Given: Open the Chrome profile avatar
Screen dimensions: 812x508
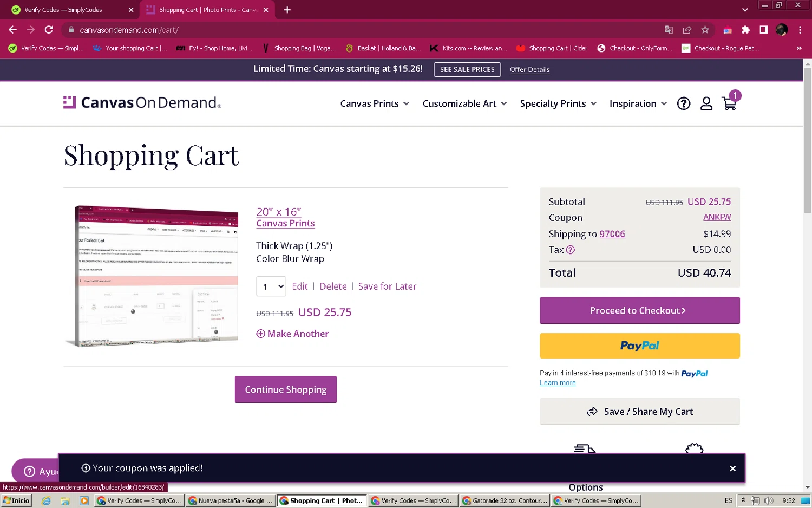Looking at the screenshot, I should click(782, 30).
